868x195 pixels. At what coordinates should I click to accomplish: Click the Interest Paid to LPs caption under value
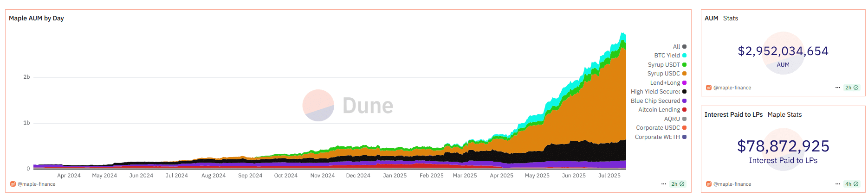pyautogui.click(x=783, y=161)
